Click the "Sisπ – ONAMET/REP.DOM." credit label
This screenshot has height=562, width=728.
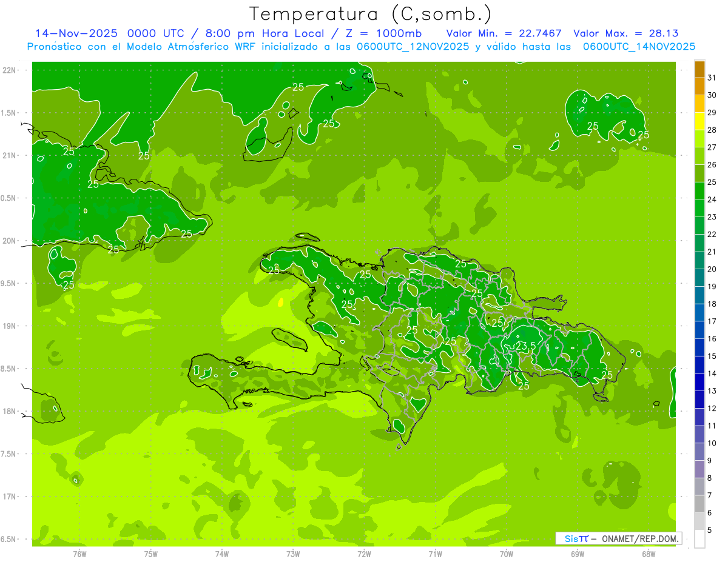(x=618, y=538)
